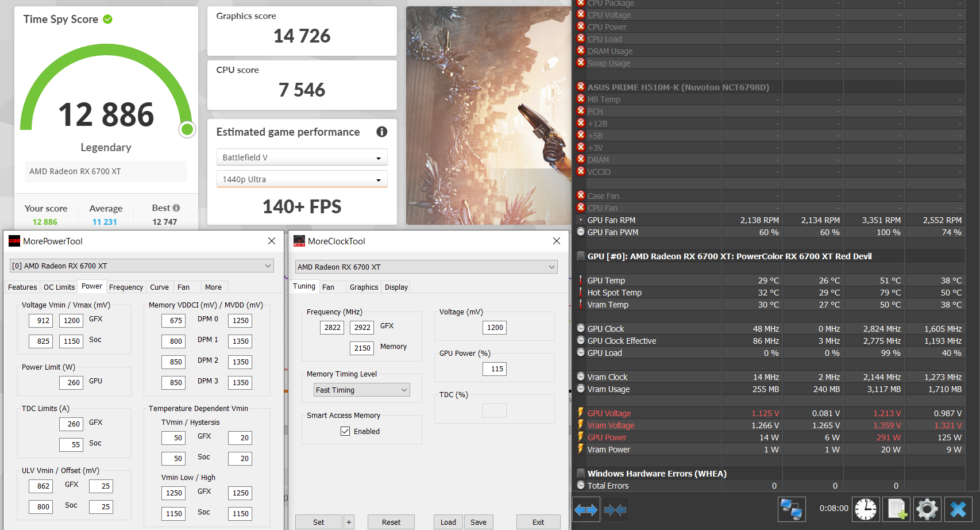Click the red X icon beside CPU Load
The height and width of the screenshot is (530, 980).
click(581, 39)
